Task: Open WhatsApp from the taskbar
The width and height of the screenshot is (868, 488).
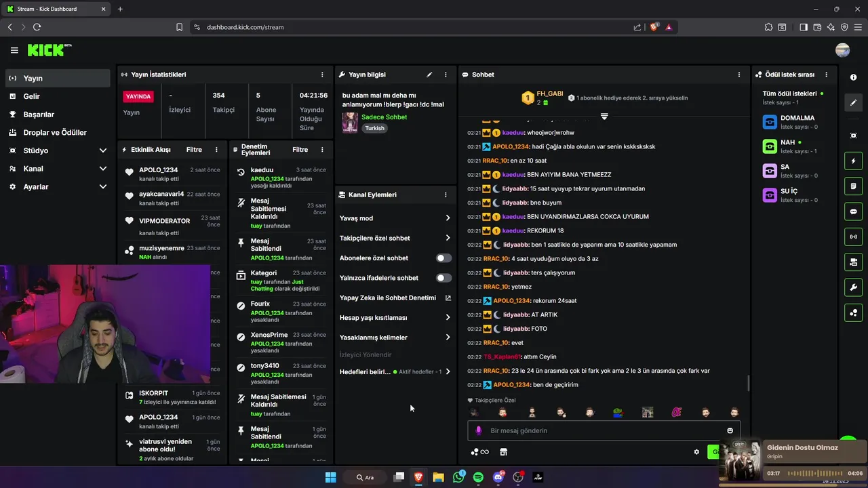Action: 458,477
